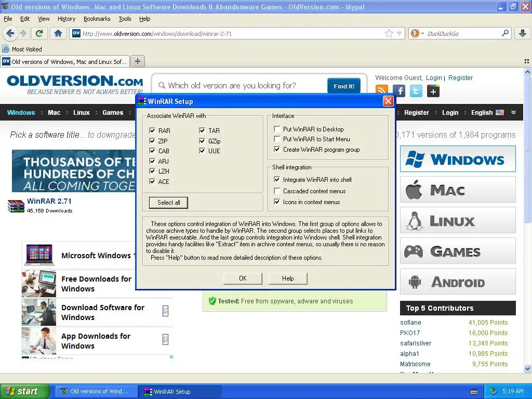Open the File menu
Screen dimensions: 532x399
point(8,19)
